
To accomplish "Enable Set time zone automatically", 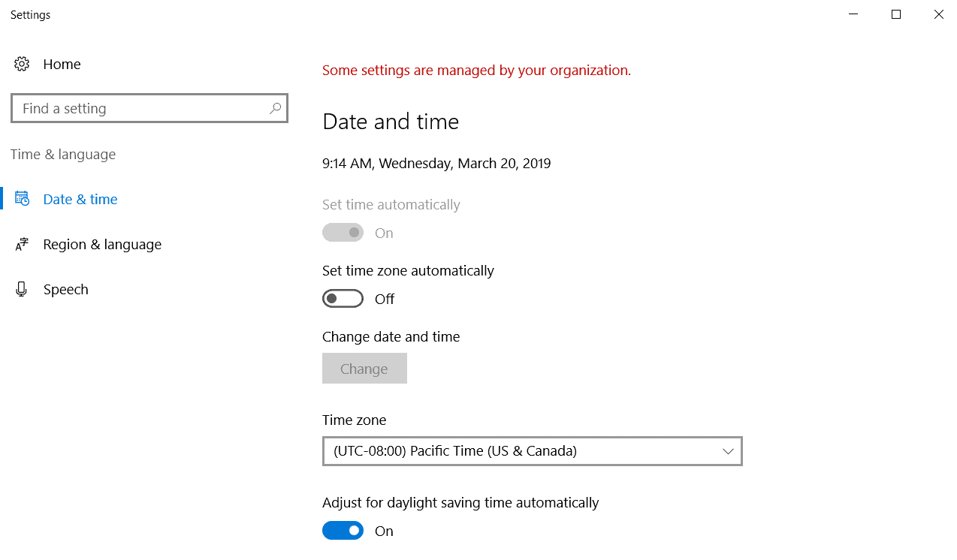I will (x=343, y=299).
